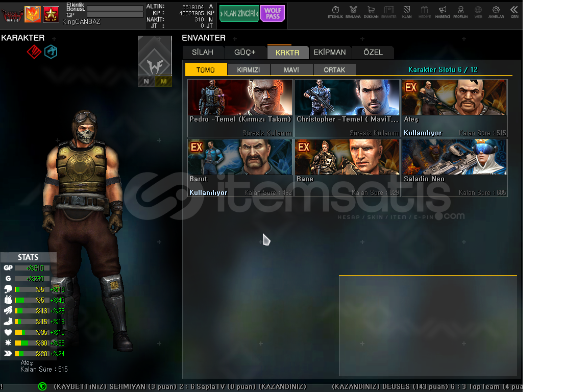Select the Bane character card
588x392 pixels.
pos(348,168)
